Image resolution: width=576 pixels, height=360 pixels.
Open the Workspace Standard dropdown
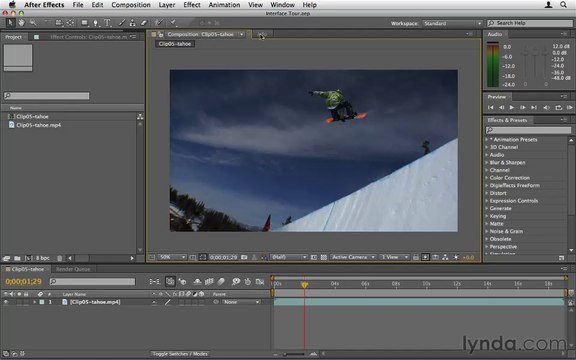[452, 24]
